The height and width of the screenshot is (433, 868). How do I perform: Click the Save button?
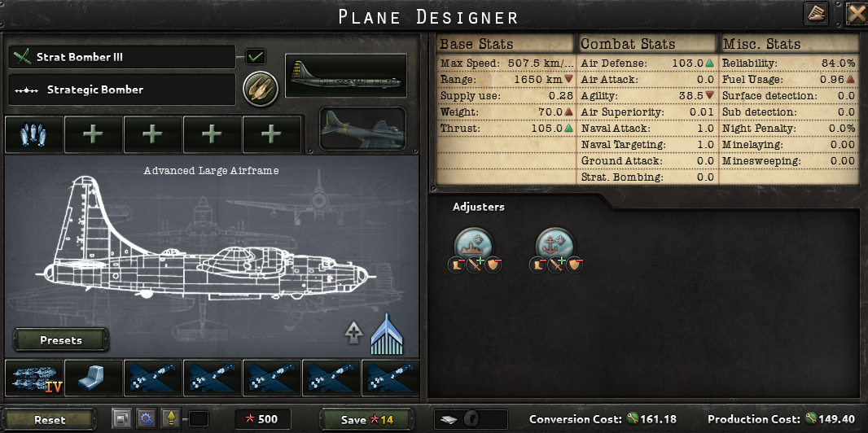click(366, 420)
